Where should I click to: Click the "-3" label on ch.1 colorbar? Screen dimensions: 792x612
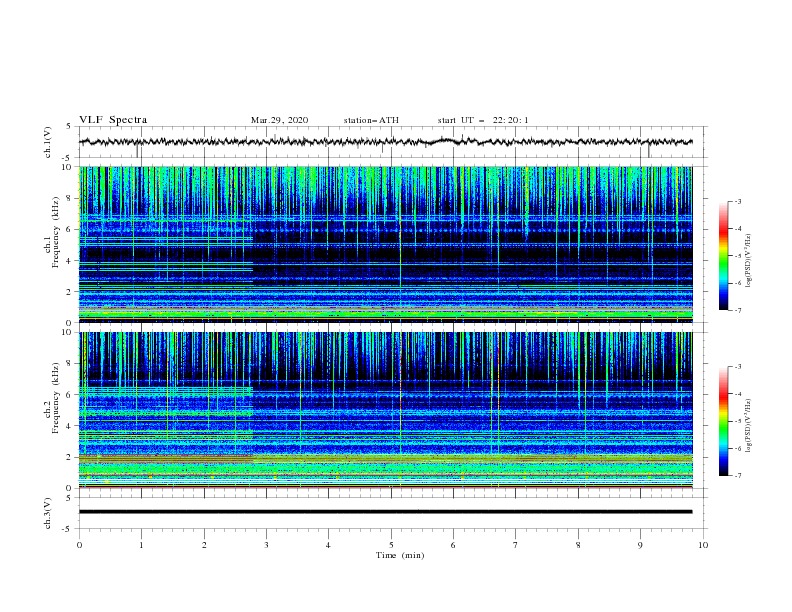pyautogui.click(x=737, y=201)
